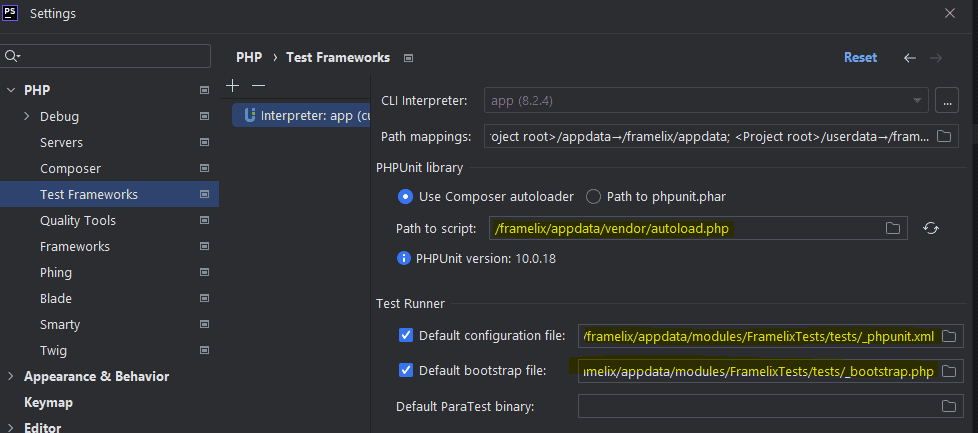Click the project-level settings icon beside Test Frameworks heading
978x433 pixels.
[x=409, y=58]
